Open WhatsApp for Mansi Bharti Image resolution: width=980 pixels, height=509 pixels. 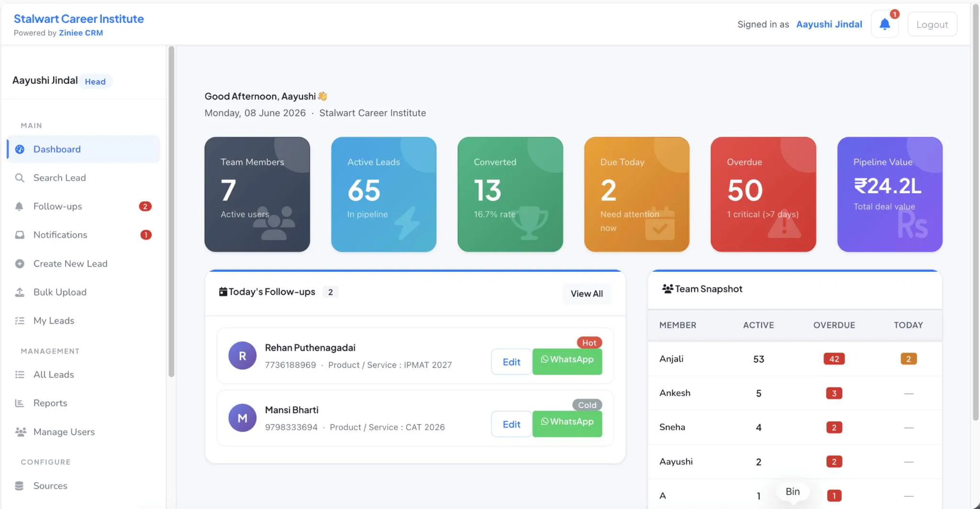[567, 424]
